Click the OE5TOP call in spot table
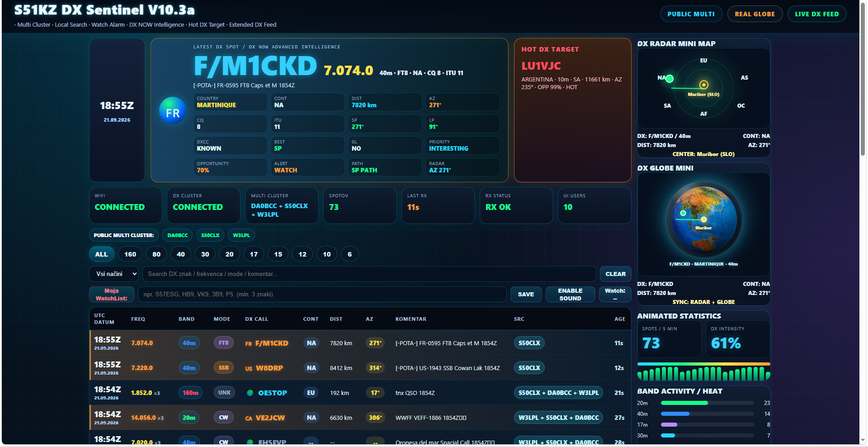This screenshot has width=868, height=447. [x=273, y=393]
